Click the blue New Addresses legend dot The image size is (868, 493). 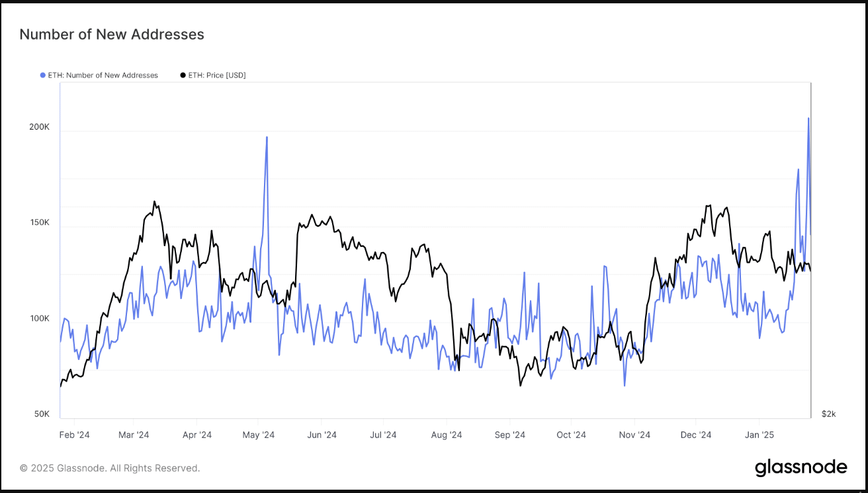coord(43,75)
